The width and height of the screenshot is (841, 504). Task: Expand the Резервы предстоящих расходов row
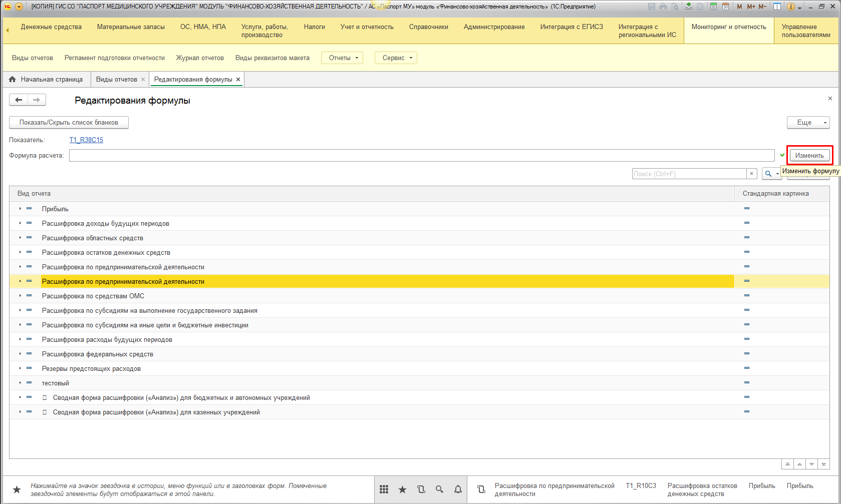[x=20, y=368]
